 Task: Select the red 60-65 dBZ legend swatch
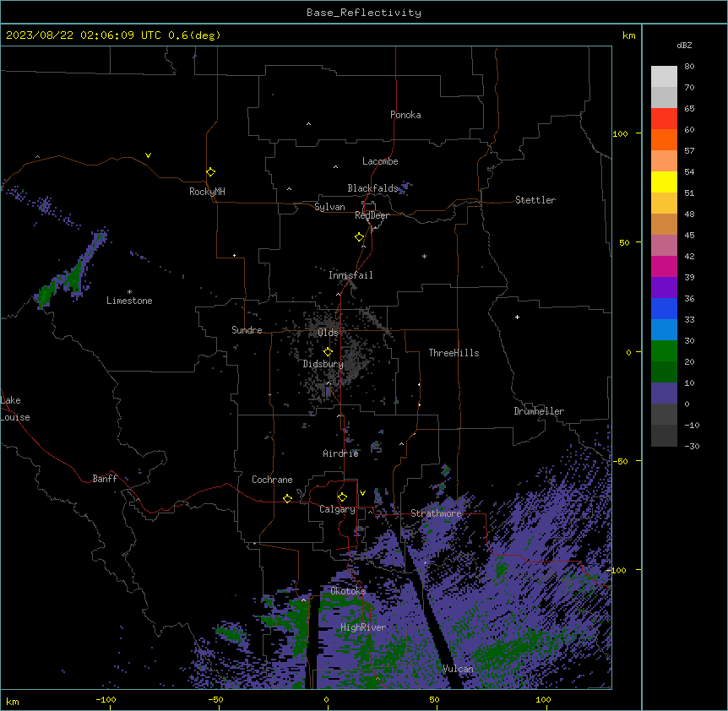point(664,119)
